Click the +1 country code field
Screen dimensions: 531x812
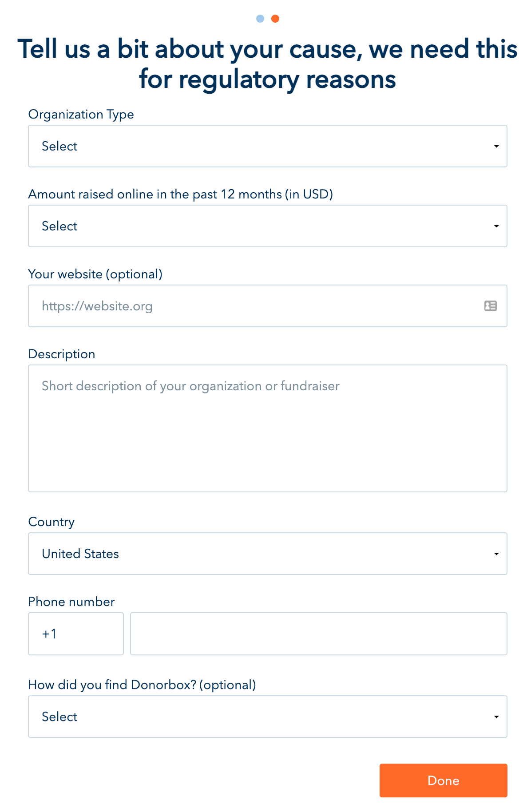(76, 634)
